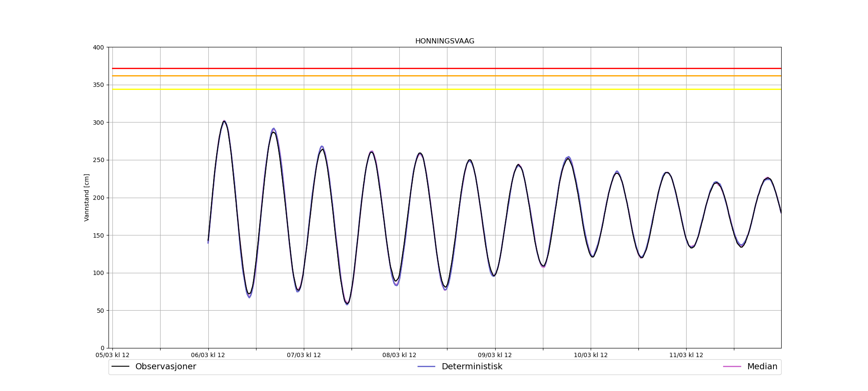Select the Deterministisk legend text
868x391 pixels.
tap(472, 367)
